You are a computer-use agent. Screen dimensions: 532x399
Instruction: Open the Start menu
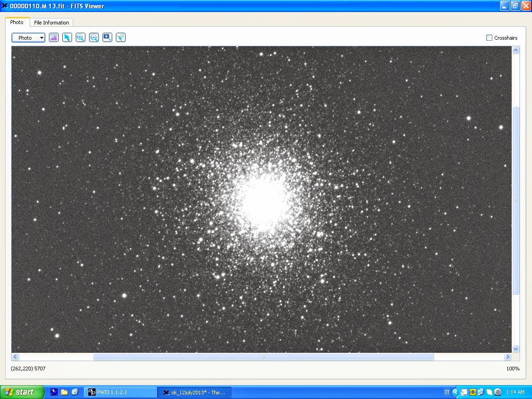pyautogui.click(x=22, y=392)
